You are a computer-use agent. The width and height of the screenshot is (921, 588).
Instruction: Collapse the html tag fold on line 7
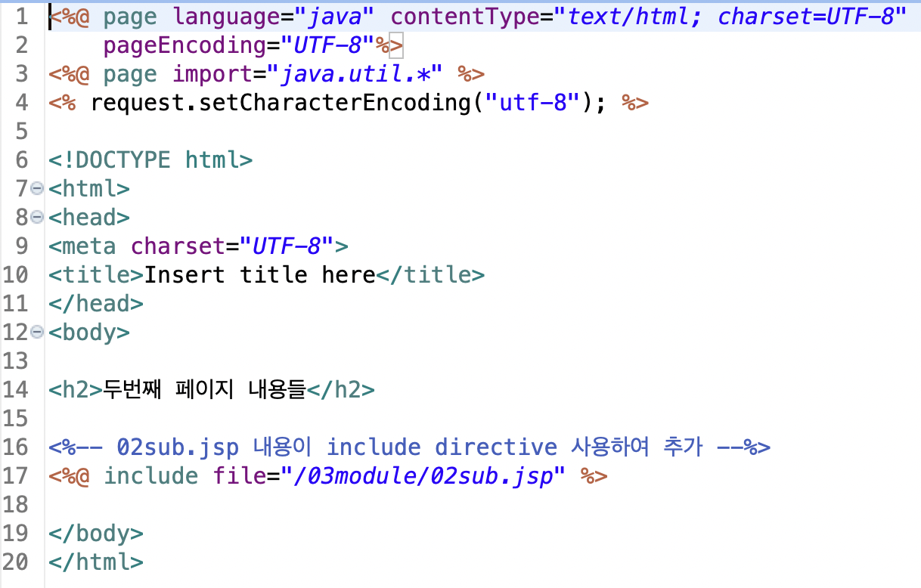(38, 189)
